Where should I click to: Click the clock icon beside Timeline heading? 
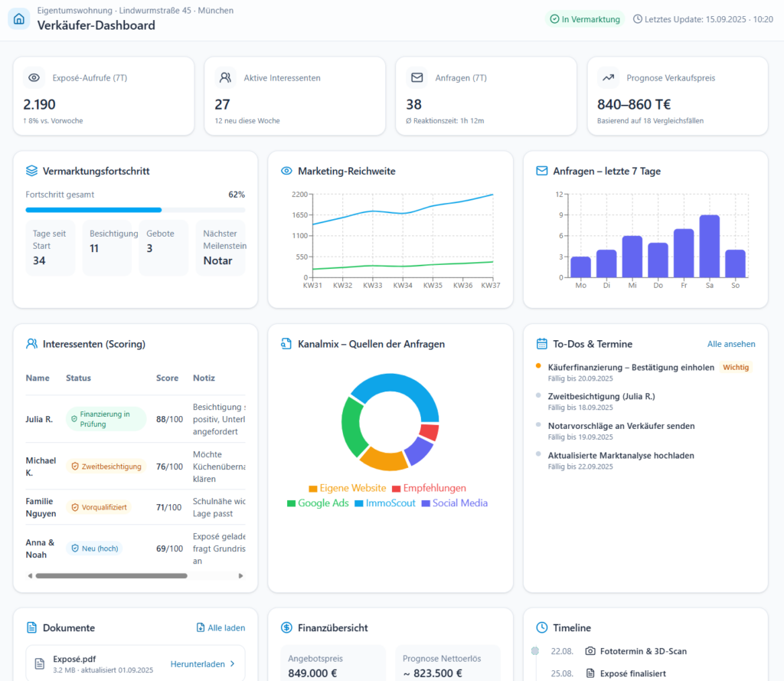pyautogui.click(x=542, y=627)
